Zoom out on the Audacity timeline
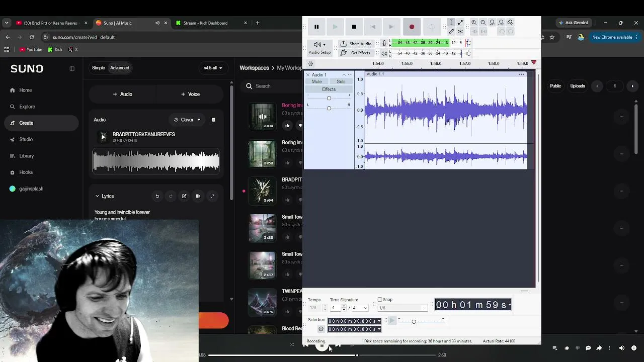This screenshot has width=644, height=362. tap(483, 23)
